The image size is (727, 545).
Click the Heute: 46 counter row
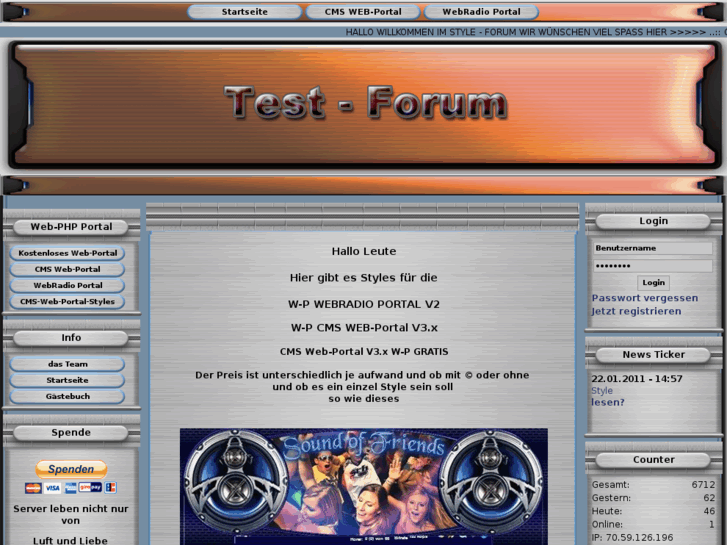pyautogui.click(x=653, y=511)
